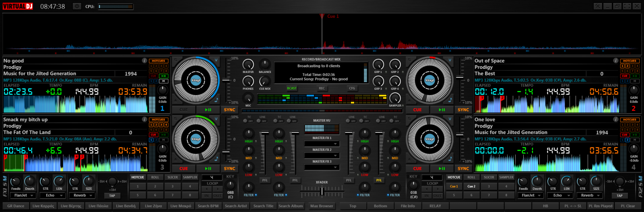Toggle the SYNC button on deck 1

click(229, 110)
